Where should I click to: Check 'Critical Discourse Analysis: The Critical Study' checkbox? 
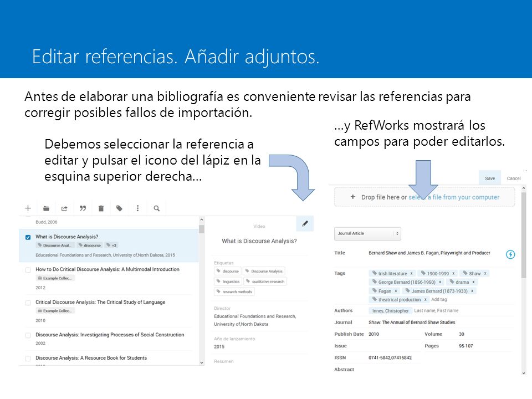click(x=28, y=303)
